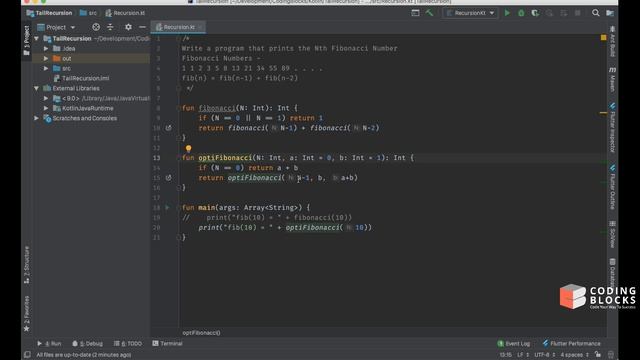
Task: Collapse all in the Project panel
Action: pyautogui.click(x=110, y=27)
